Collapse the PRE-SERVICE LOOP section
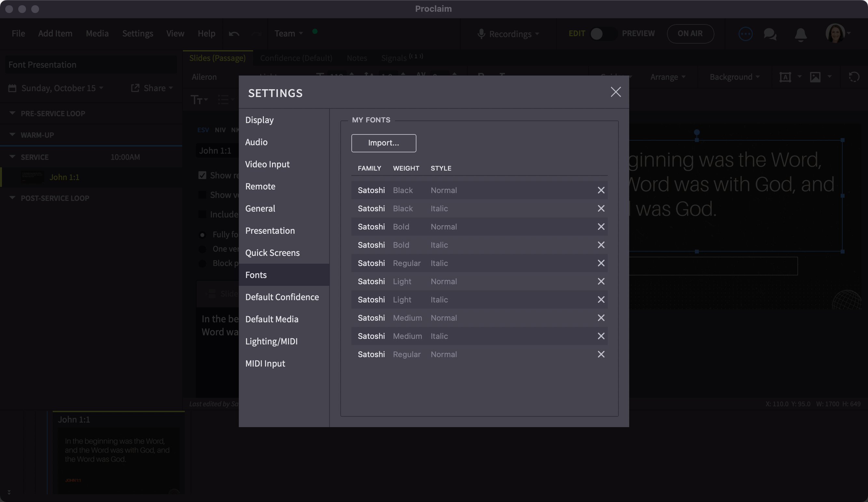 pos(12,113)
